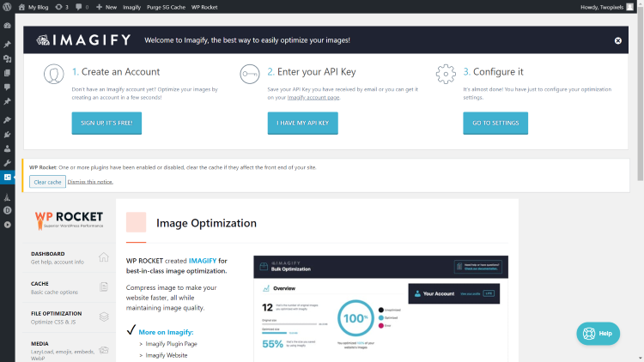
Task: Open Imagify account page link
Action: pos(313,97)
